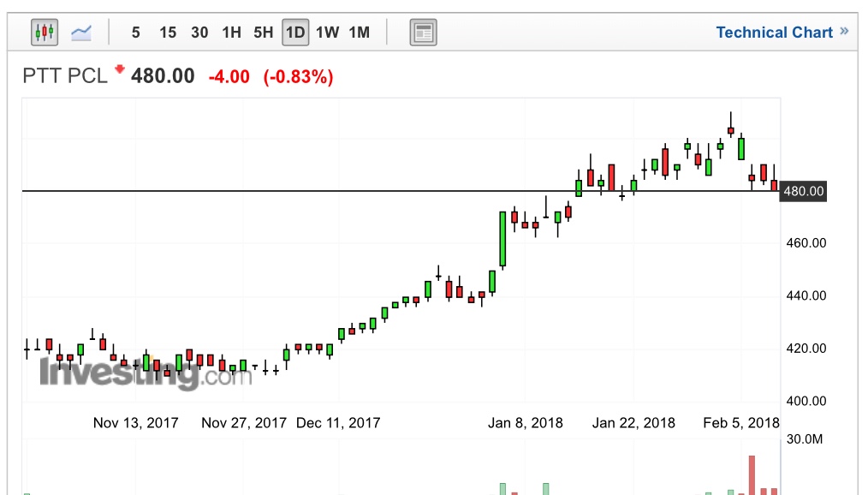Screen dimensions: 868x495
Task: Switch to the 1M timeframe
Action: click(x=360, y=33)
